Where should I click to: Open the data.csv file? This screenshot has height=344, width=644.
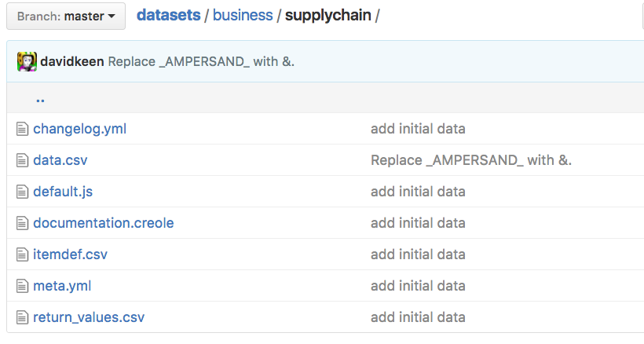[x=60, y=160]
